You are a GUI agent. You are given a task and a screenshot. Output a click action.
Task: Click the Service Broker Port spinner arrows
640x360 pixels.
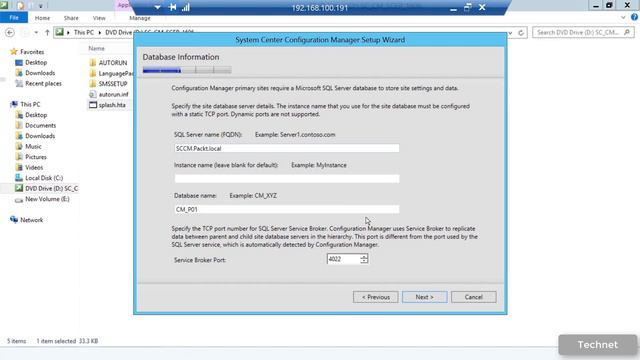point(364,259)
